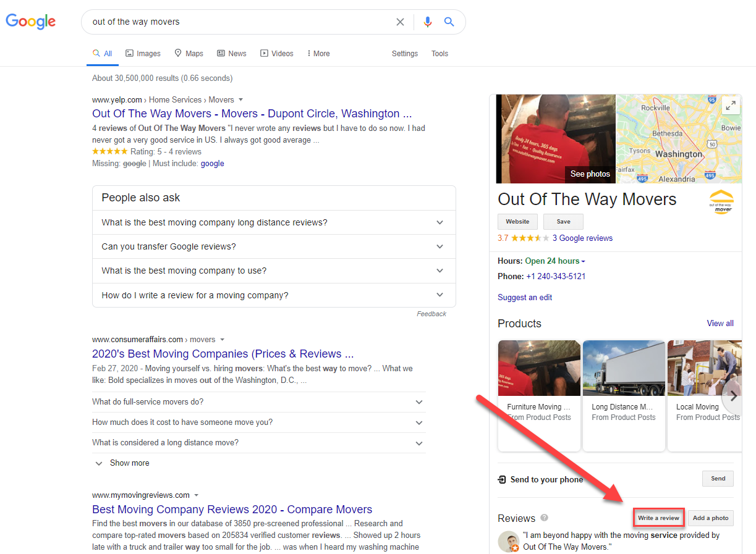Open the consumeraffairs.com result options arrow

click(x=222, y=340)
